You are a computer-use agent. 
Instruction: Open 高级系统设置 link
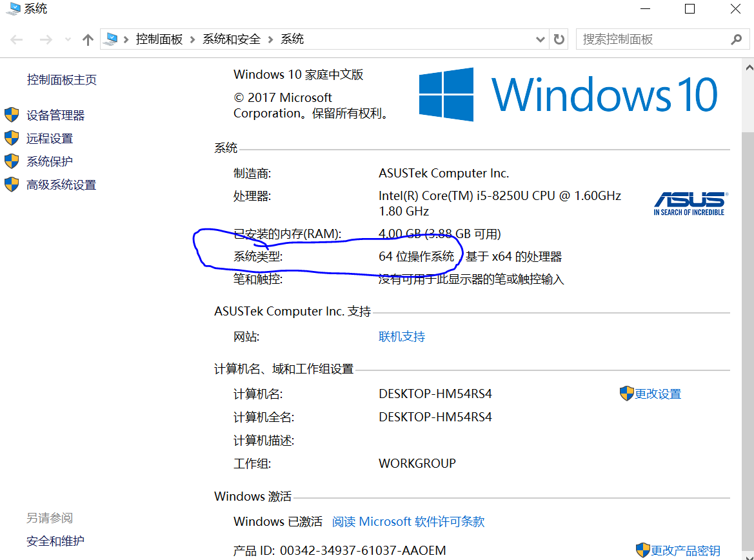click(61, 185)
